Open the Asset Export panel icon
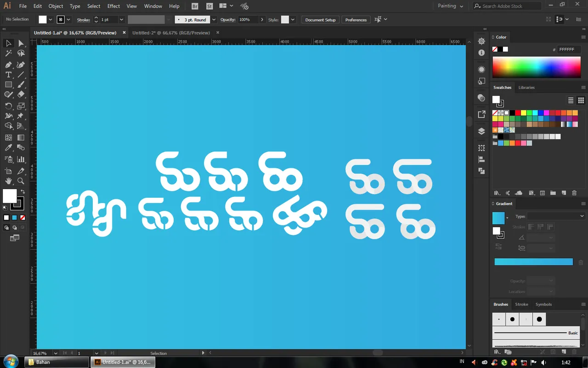 [481, 114]
